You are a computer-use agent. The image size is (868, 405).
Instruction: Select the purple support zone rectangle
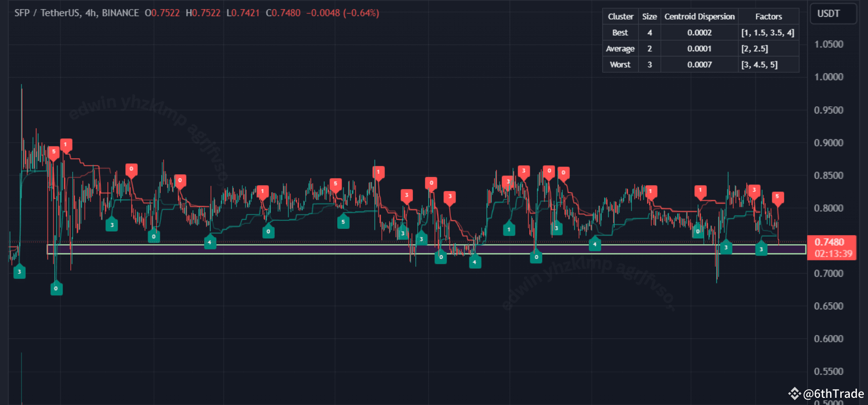(x=426, y=249)
